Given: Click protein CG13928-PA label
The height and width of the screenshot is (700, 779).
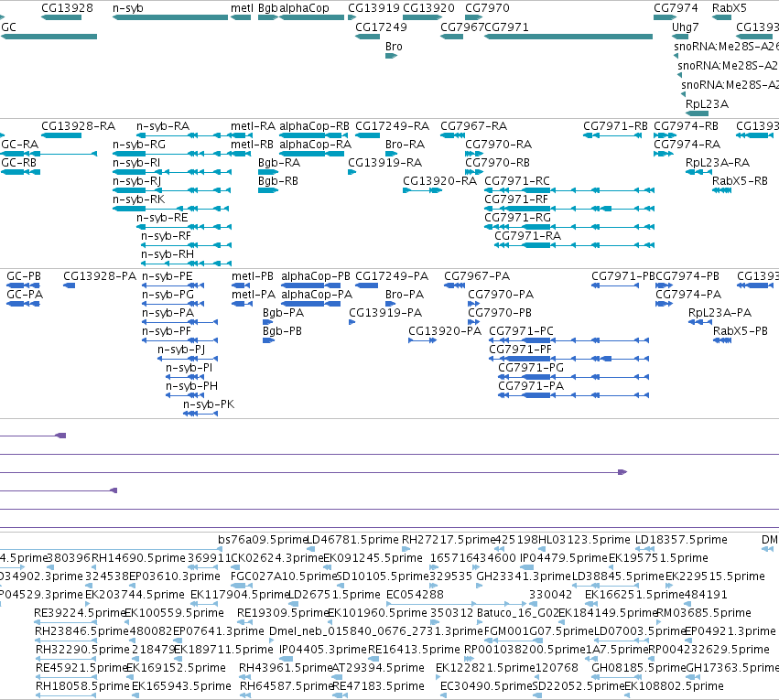Looking at the screenshot, I should point(100,276).
